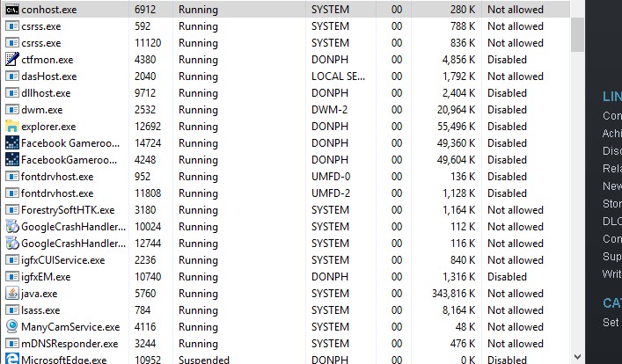Screen dimensions: 622x364
Task: Click the 49,604 K memory value
Action: coord(456,159)
